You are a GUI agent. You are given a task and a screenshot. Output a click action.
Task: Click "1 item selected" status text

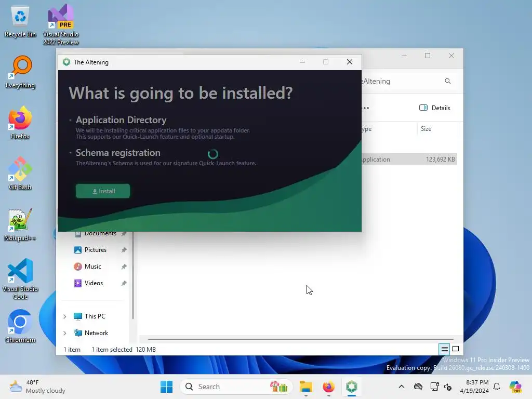(x=112, y=350)
